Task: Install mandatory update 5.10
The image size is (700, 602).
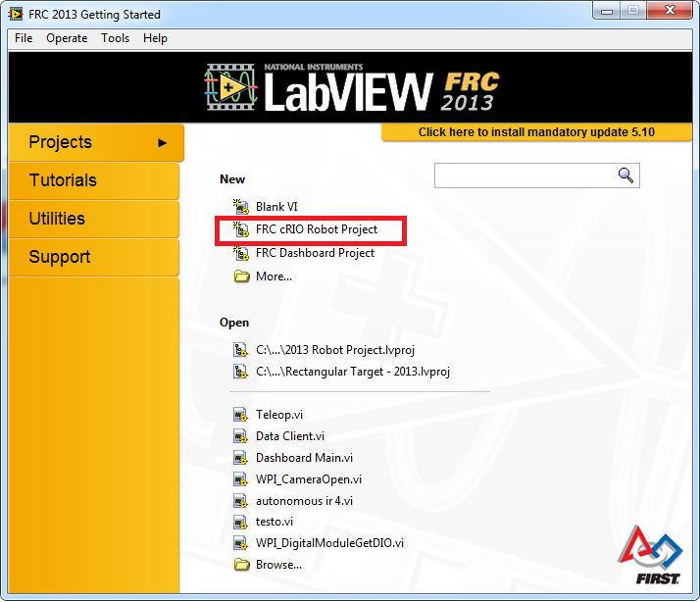Action: pos(536,132)
